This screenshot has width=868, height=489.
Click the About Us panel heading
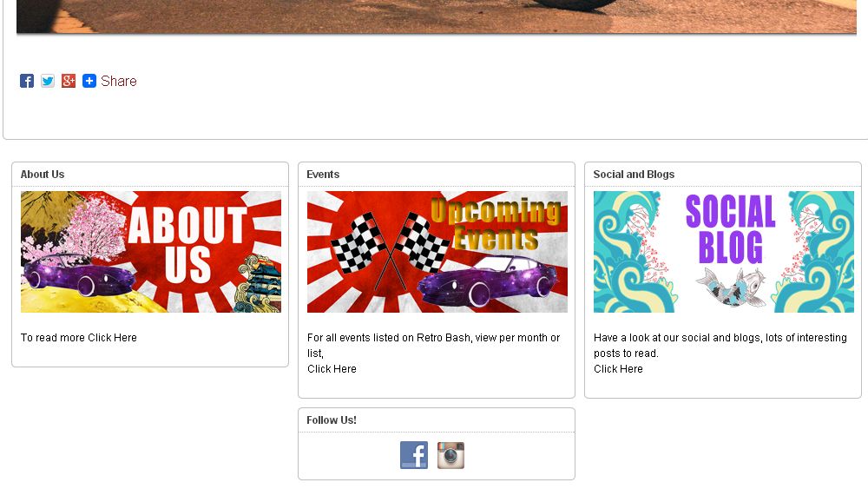[x=43, y=175]
